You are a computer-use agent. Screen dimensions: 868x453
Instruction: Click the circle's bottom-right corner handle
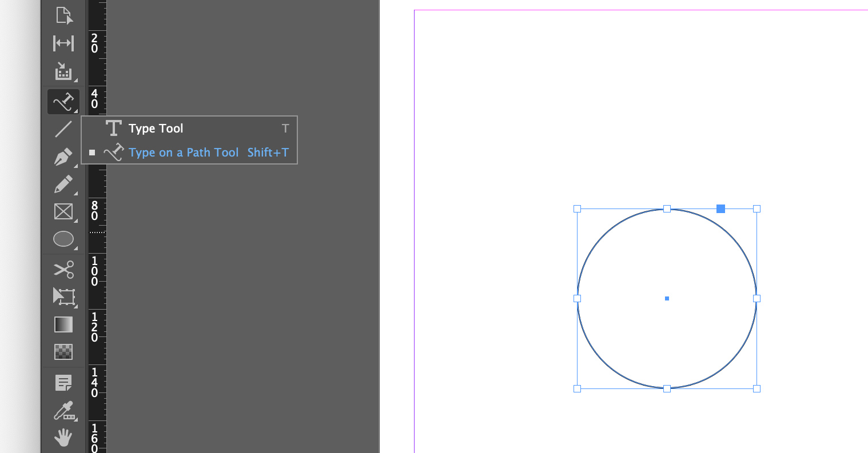point(756,388)
